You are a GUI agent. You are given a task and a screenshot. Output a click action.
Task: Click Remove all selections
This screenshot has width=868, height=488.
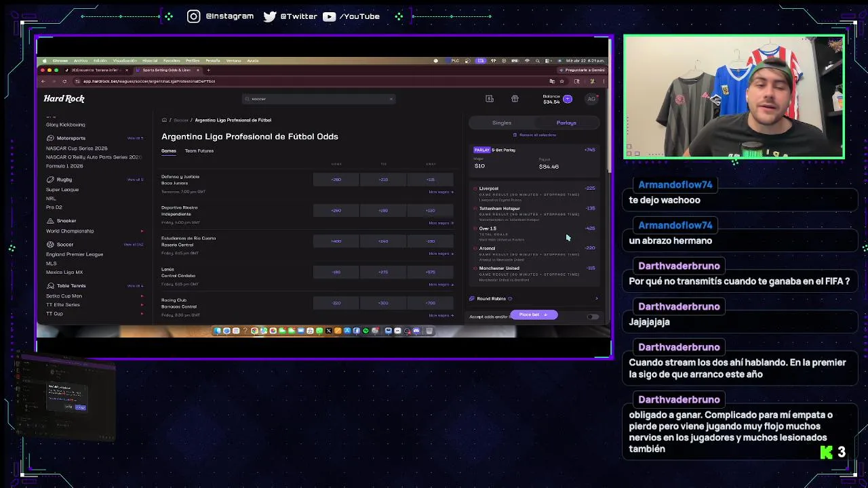point(535,135)
